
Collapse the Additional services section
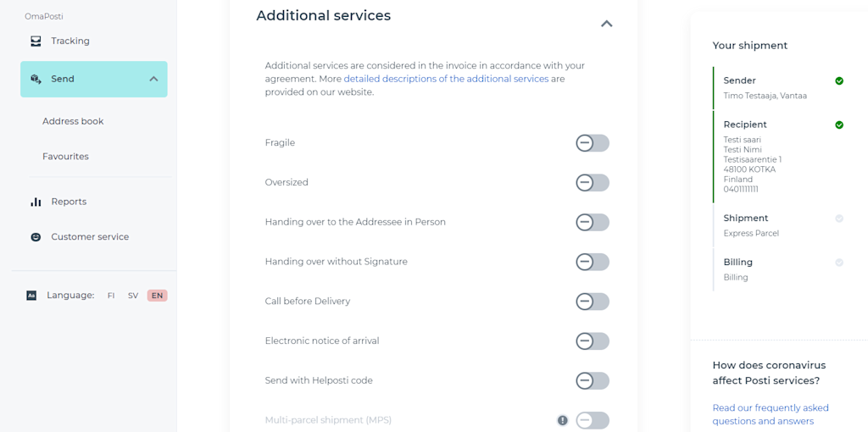tap(607, 24)
